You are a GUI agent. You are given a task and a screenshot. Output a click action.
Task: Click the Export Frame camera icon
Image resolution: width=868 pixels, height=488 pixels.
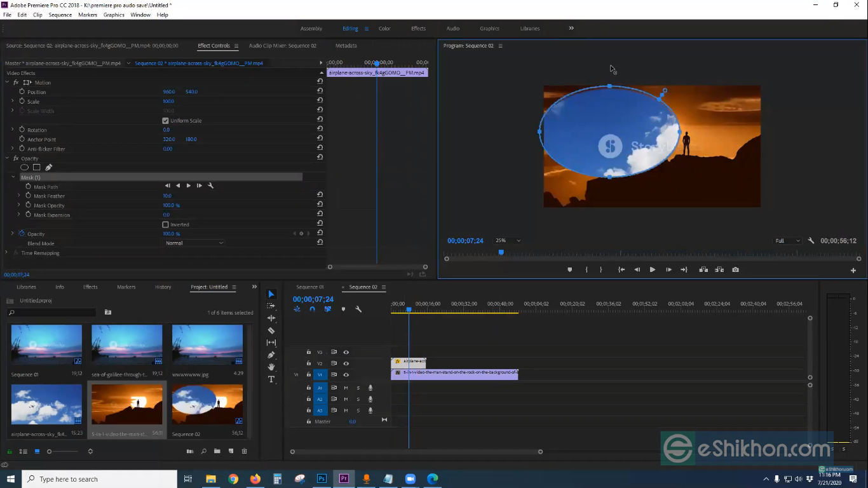[735, 270]
